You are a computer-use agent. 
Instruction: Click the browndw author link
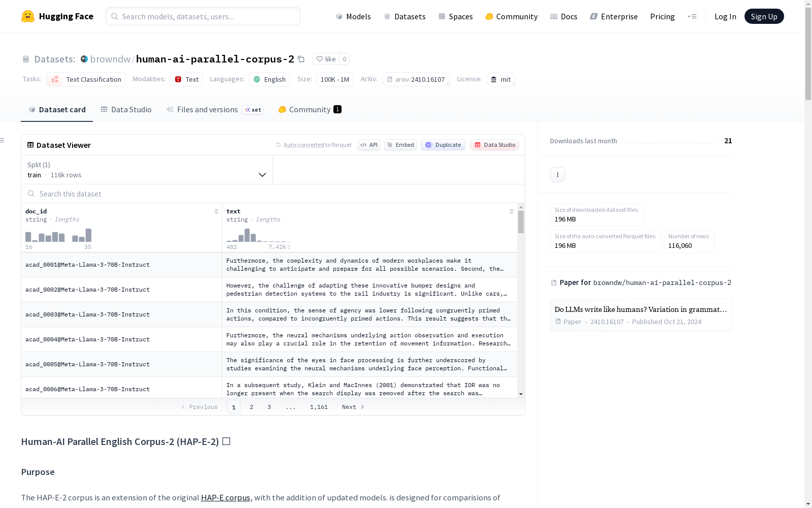(x=110, y=59)
